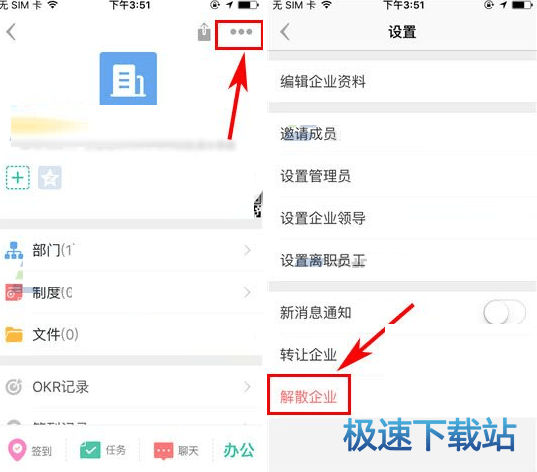Open the 部门 row

point(131,250)
